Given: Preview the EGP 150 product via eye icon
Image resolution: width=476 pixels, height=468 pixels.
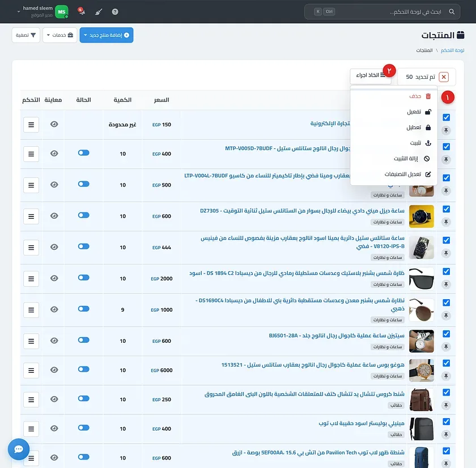Looking at the screenshot, I should coord(54,124).
